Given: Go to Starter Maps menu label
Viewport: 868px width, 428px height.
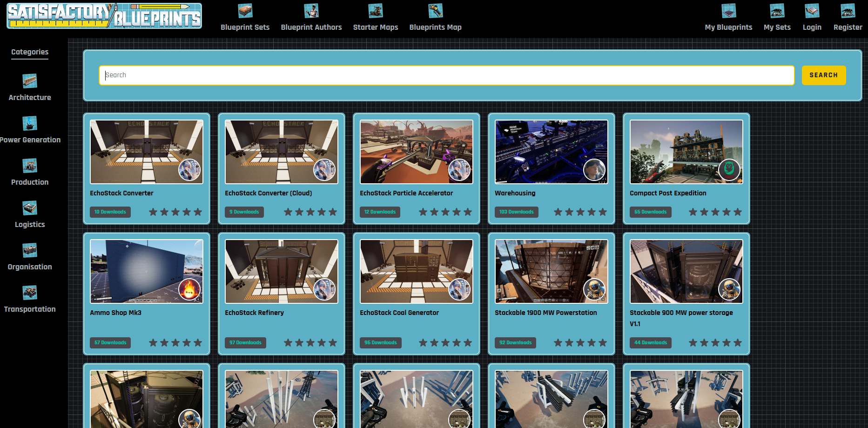Looking at the screenshot, I should tap(376, 27).
